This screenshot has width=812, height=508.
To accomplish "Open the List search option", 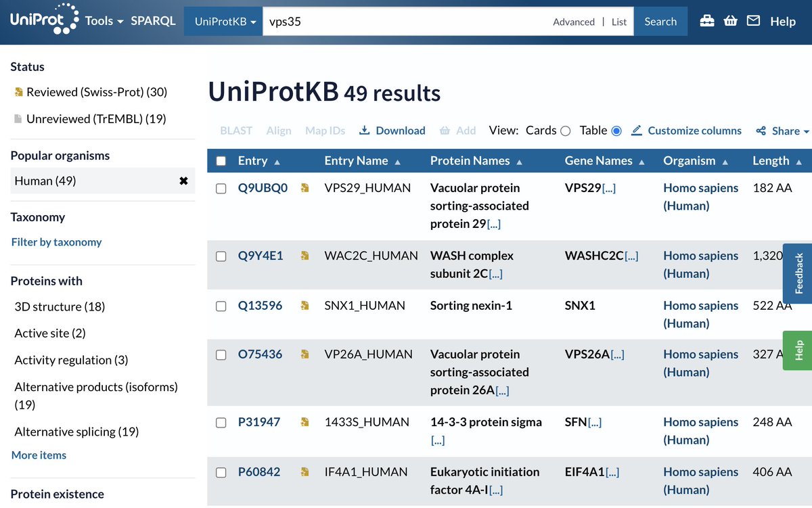I will (619, 22).
